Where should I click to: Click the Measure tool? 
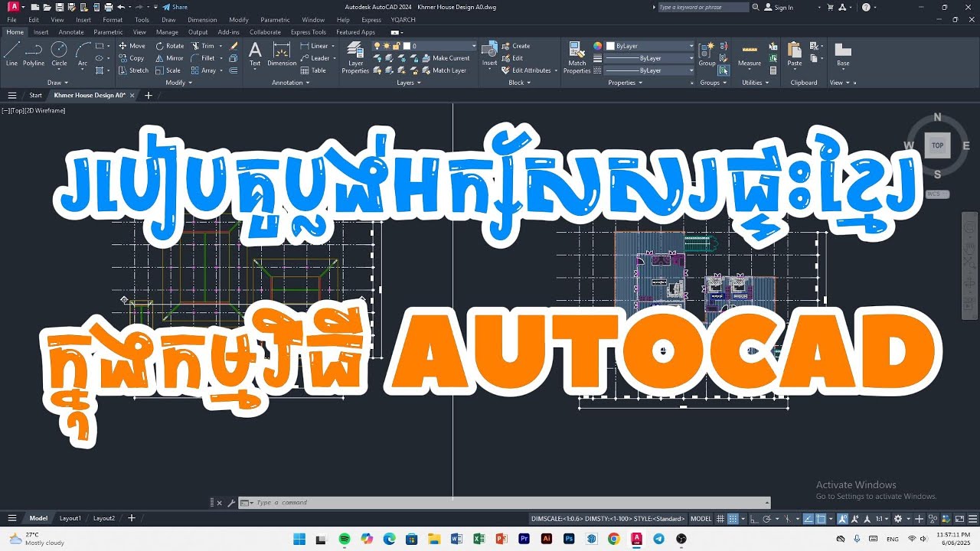(750, 54)
